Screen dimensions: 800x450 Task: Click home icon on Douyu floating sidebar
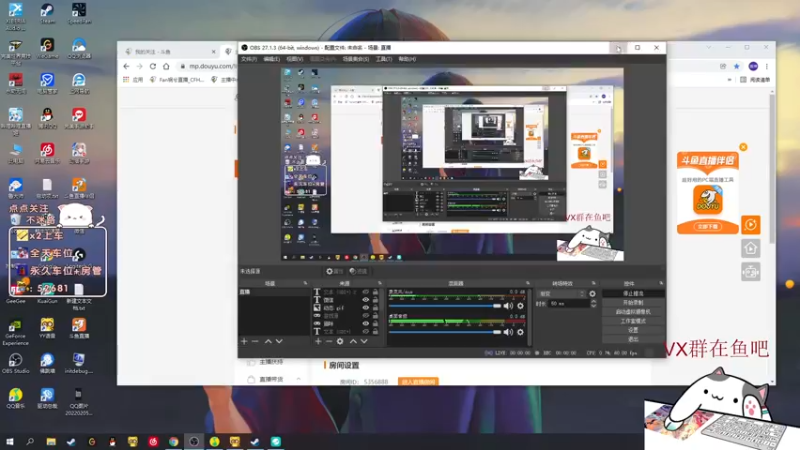(x=751, y=248)
